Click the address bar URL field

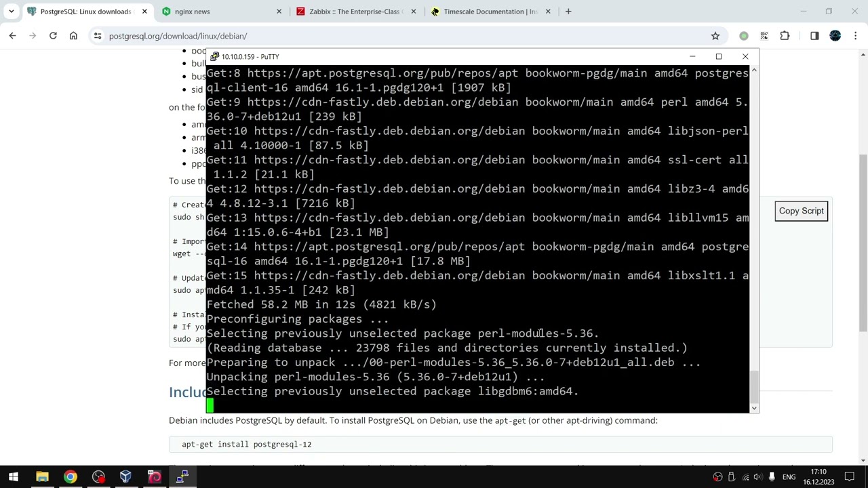(x=407, y=36)
